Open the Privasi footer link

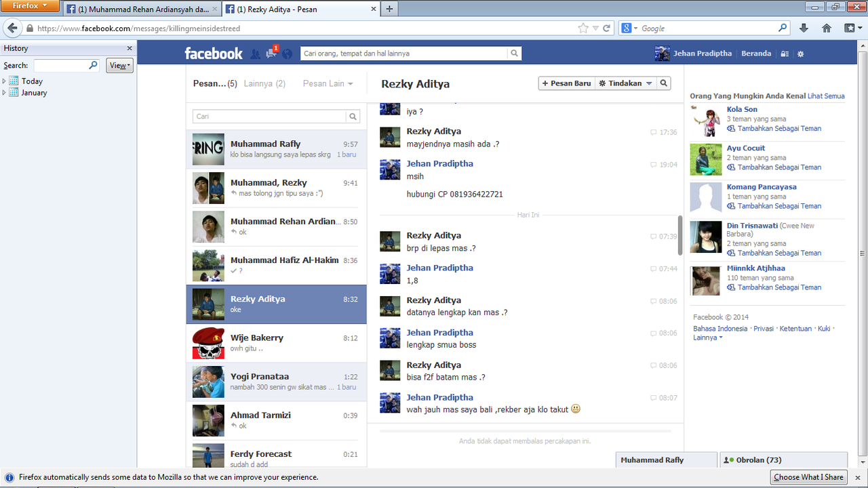click(x=764, y=329)
